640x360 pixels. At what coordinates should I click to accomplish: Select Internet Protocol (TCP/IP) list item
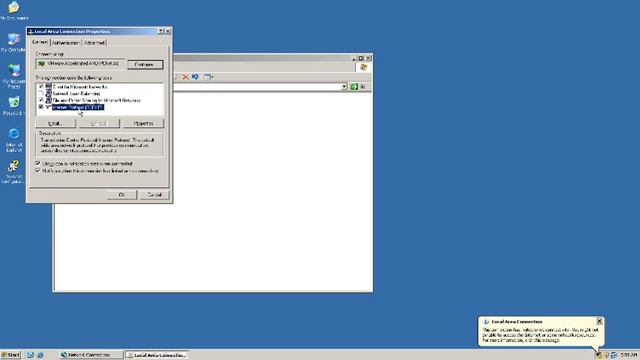click(78, 107)
